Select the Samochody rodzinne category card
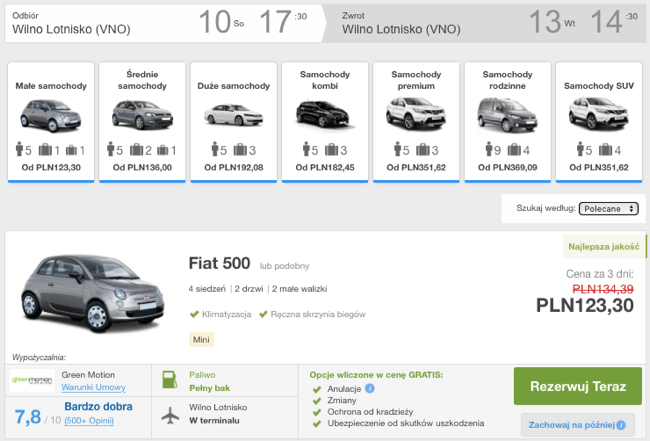The width and height of the screenshot is (650, 441). pyautogui.click(x=507, y=122)
